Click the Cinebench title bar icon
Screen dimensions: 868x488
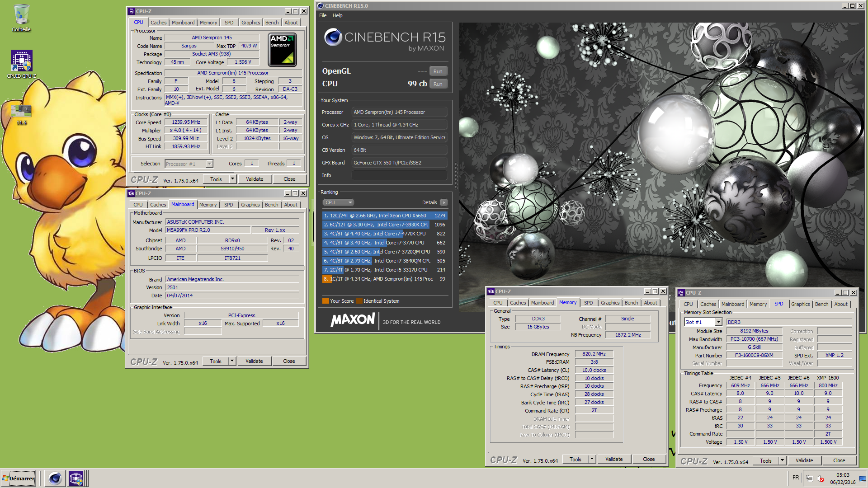click(320, 6)
